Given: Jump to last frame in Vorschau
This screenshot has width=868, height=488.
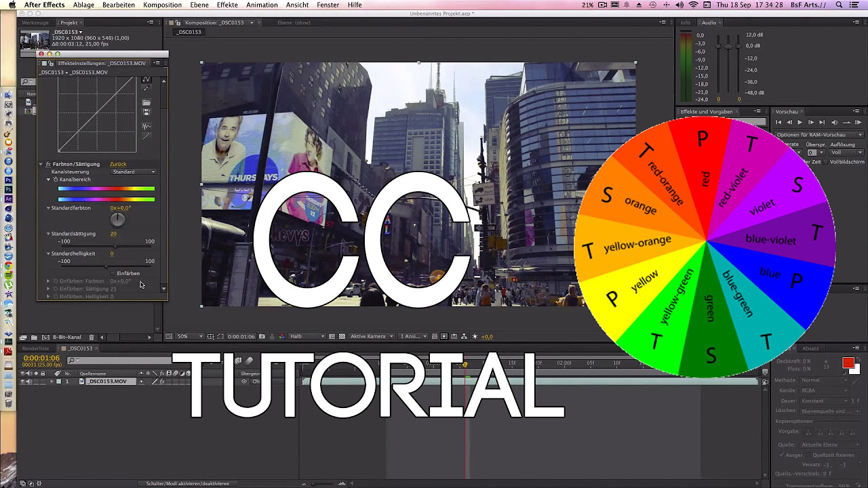Looking at the screenshot, I should click(x=822, y=123).
